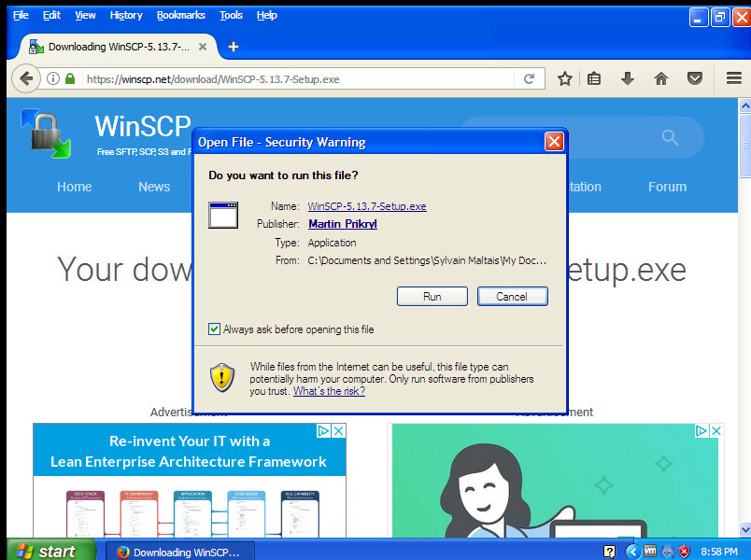Click the dialog file path text
This screenshot has width=751, height=560.
[427, 260]
